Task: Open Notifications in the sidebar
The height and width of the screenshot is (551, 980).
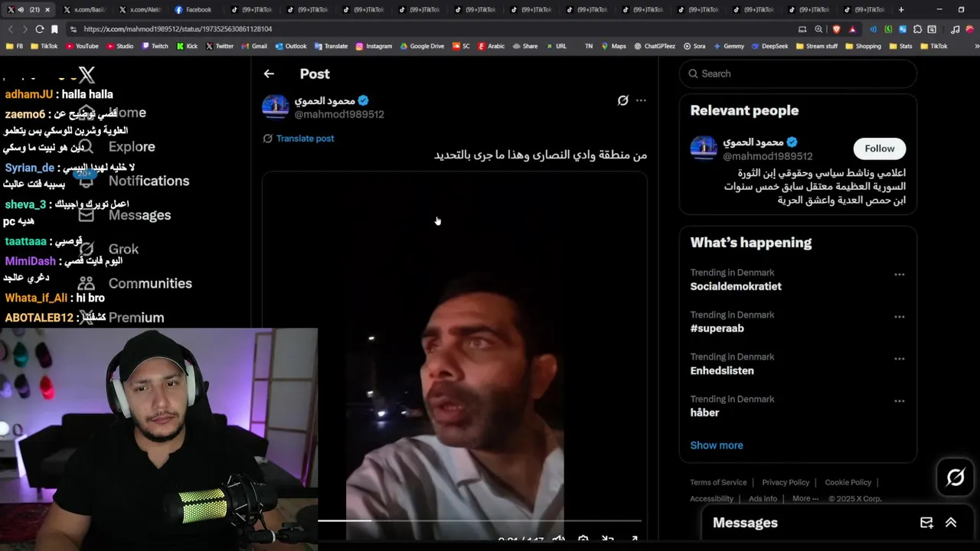Action: pyautogui.click(x=134, y=181)
